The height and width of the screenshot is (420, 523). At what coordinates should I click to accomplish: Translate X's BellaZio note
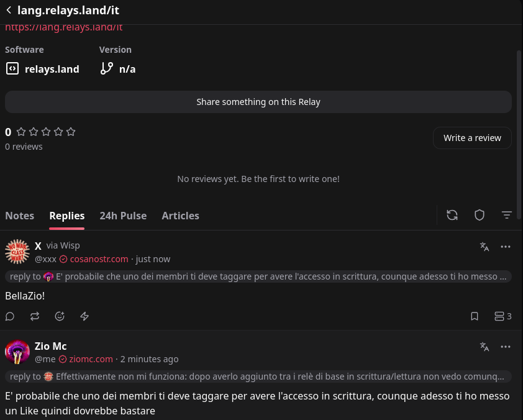484,247
